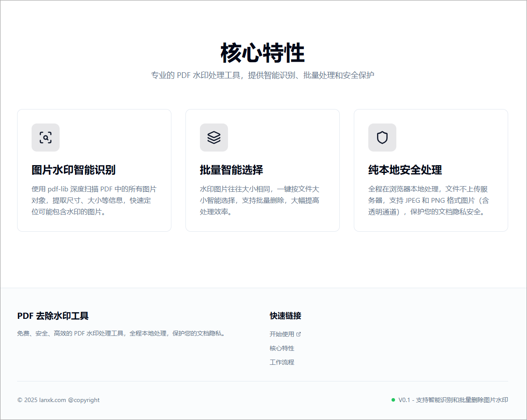
Task: Click the magnifier symbol inside the scan frame icon
Action: pos(45,138)
